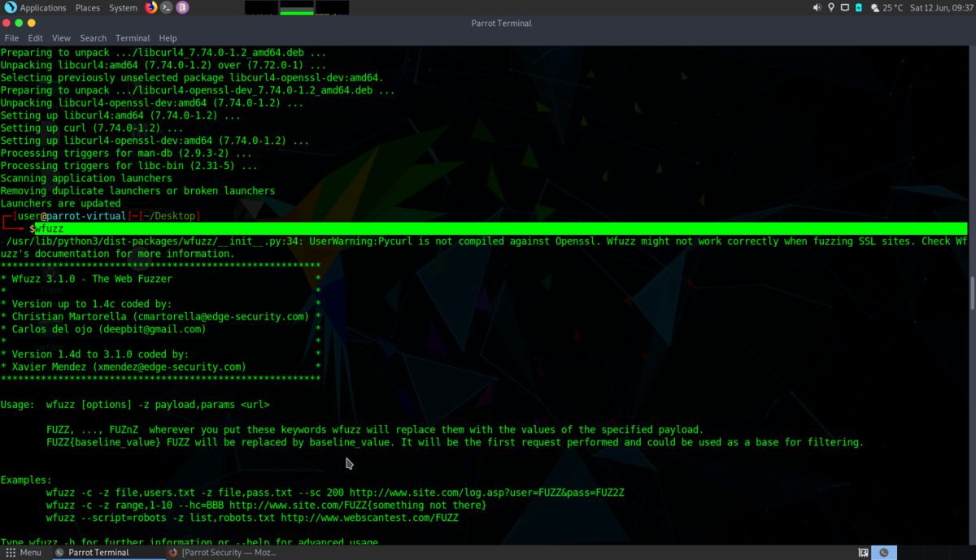Click the 'Parrot Terminal' window title
Image resolution: width=976 pixels, height=560 pixels.
click(x=501, y=23)
